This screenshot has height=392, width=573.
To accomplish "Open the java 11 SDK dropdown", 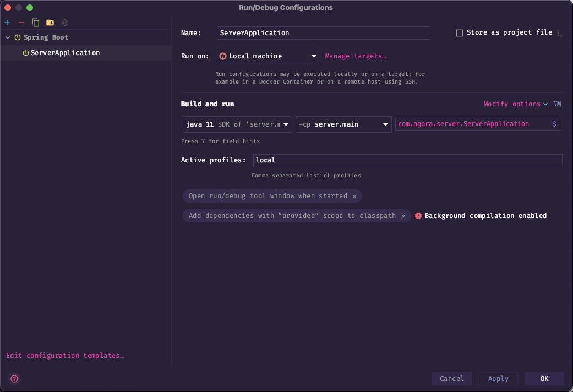I will coord(237,124).
